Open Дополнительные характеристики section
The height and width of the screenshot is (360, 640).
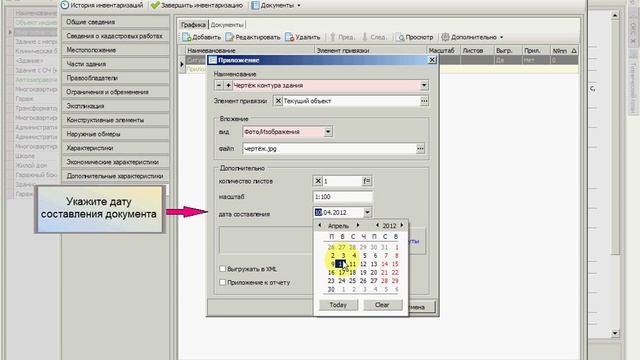tap(116, 176)
